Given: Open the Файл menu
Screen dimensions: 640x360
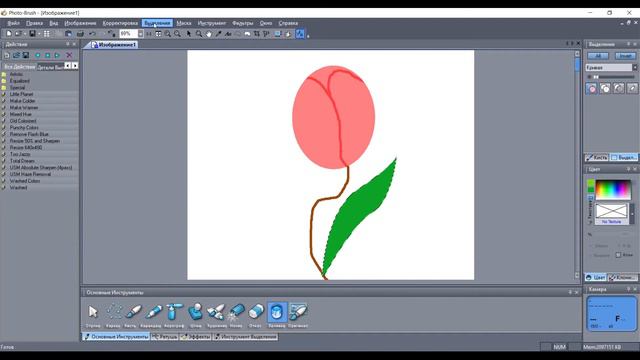Looking at the screenshot, I should pos(13,23).
